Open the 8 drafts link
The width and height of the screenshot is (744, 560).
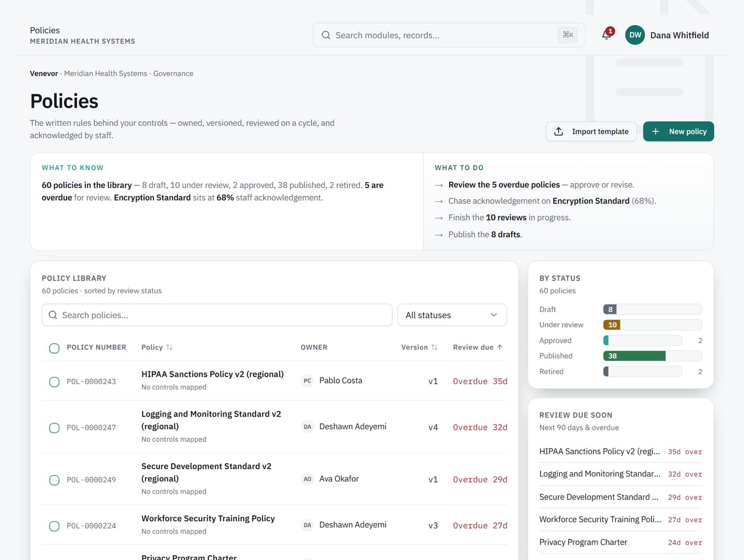505,234
